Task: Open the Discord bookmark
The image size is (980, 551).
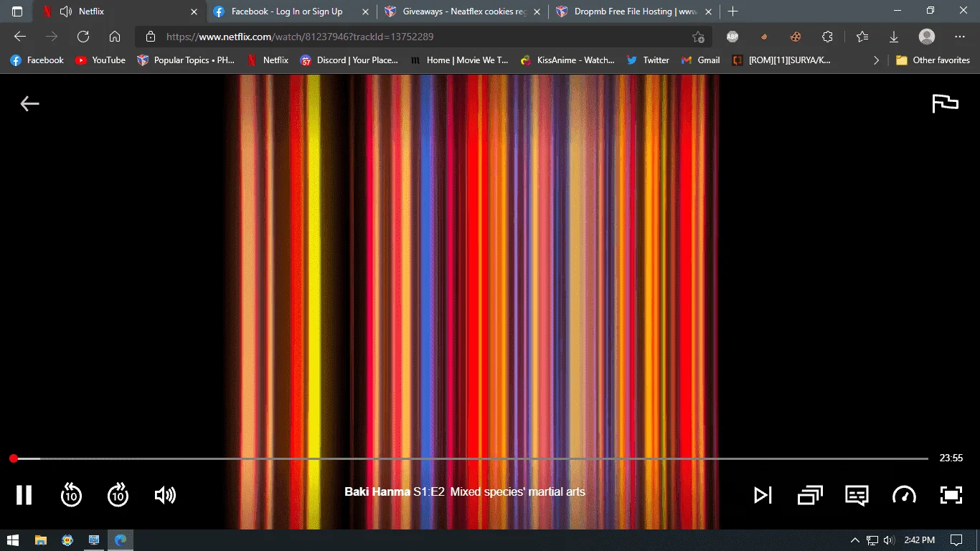Action: (x=349, y=60)
